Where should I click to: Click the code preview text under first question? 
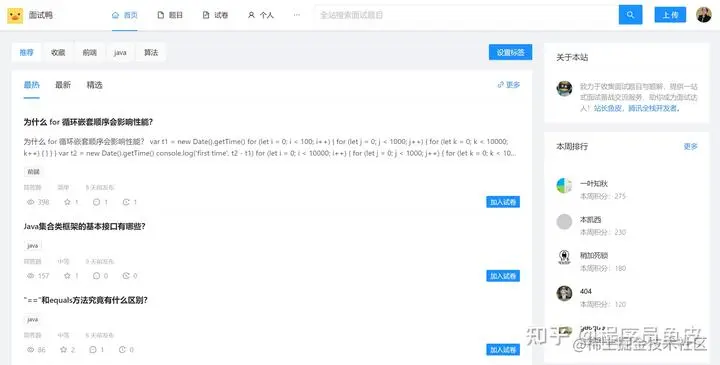coord(270,147)
